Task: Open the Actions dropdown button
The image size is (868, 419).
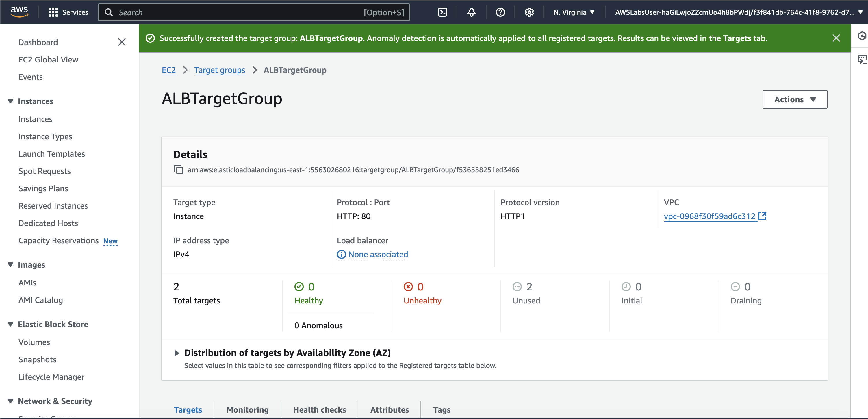Action: pyautogui.click(x=795, y=99)
